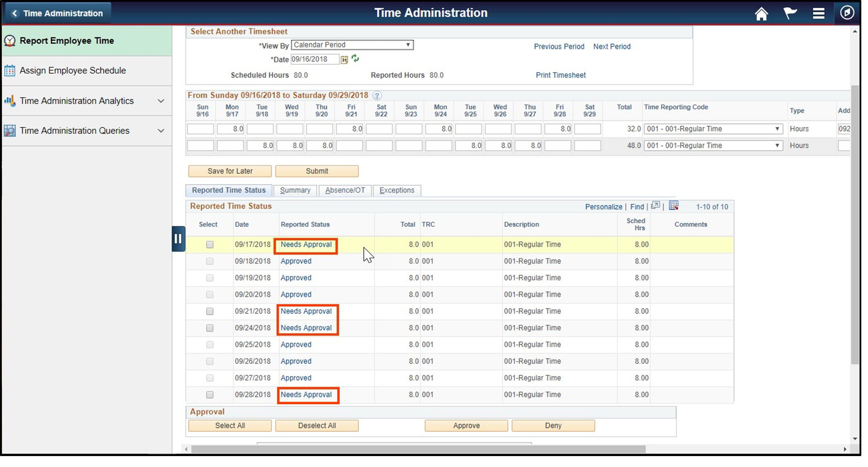Open the calendar picker beside the Date field
Viewport: 868px width, 467px height.
coord(344,59)
